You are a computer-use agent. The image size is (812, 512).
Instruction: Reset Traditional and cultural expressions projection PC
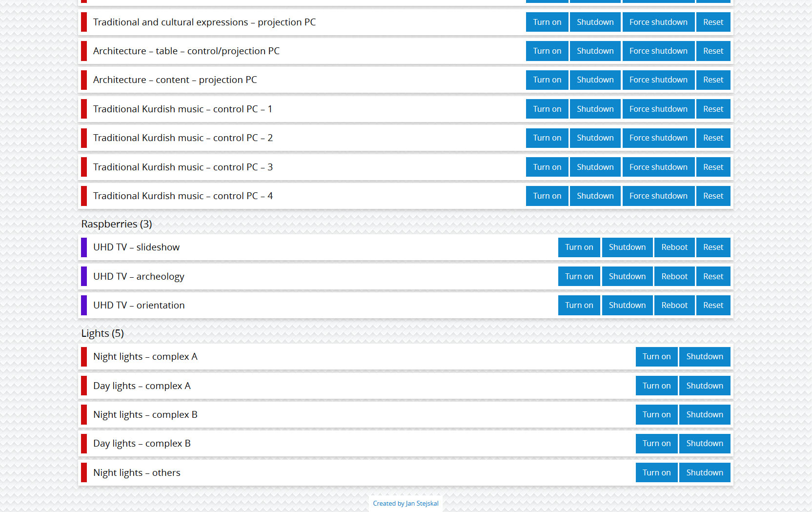[713, 22]
